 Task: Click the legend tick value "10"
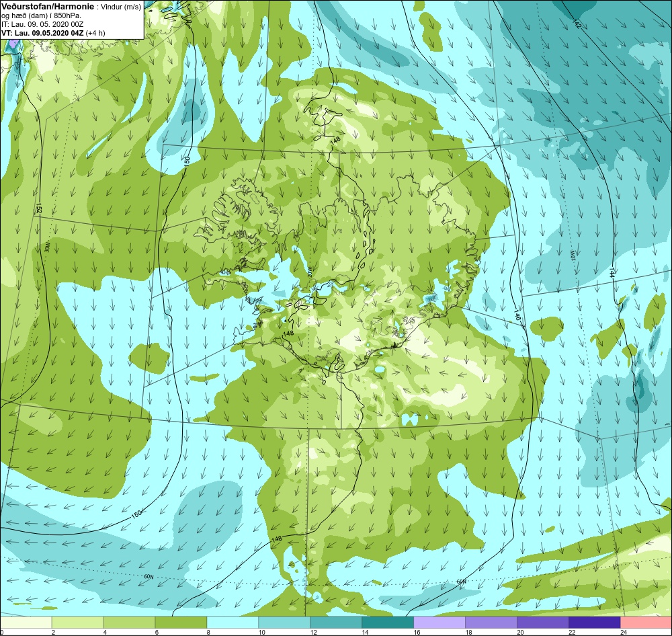coord(262,632)
